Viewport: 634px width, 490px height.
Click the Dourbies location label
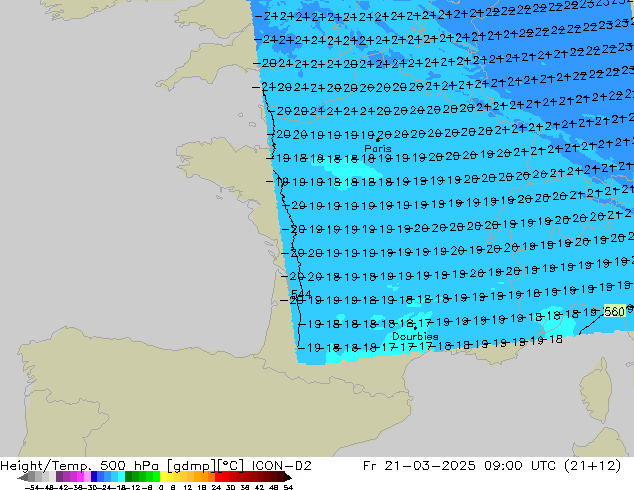point(415,336)
